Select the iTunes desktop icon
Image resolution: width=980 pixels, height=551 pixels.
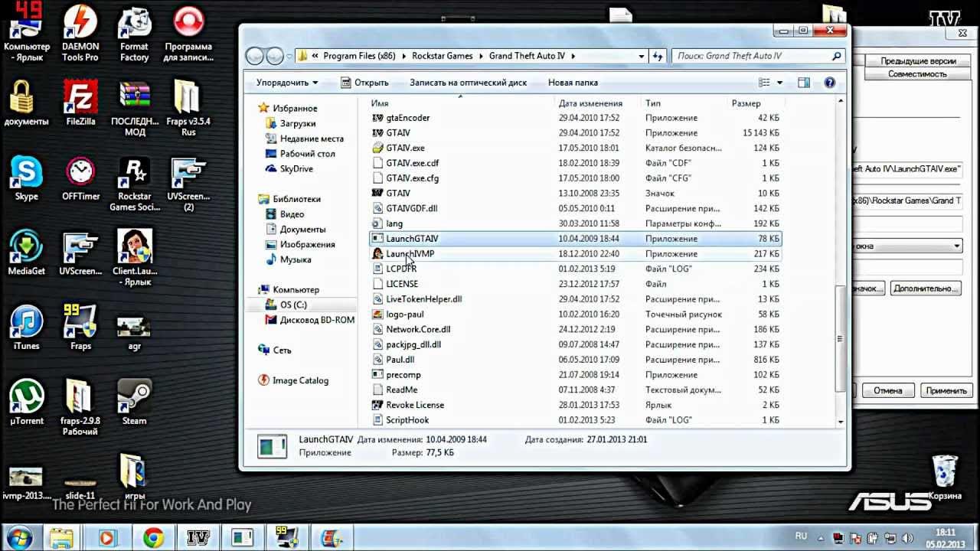click(26, 328)
